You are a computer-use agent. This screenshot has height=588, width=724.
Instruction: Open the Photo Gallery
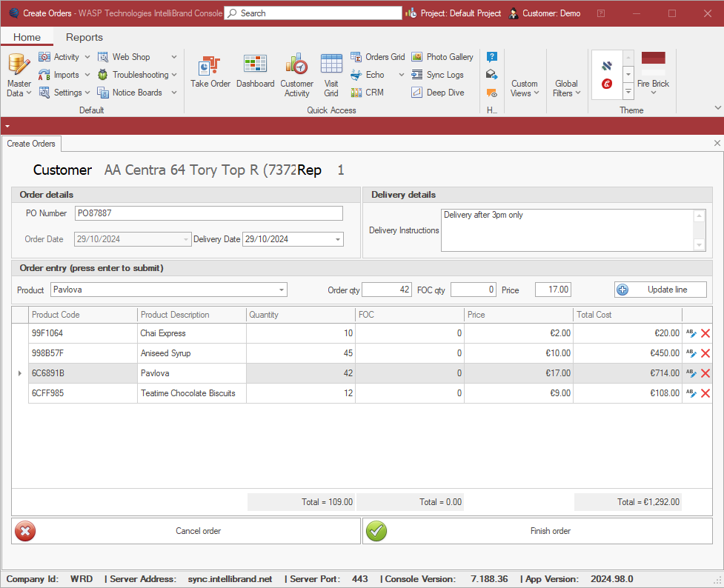pos(442,57)
